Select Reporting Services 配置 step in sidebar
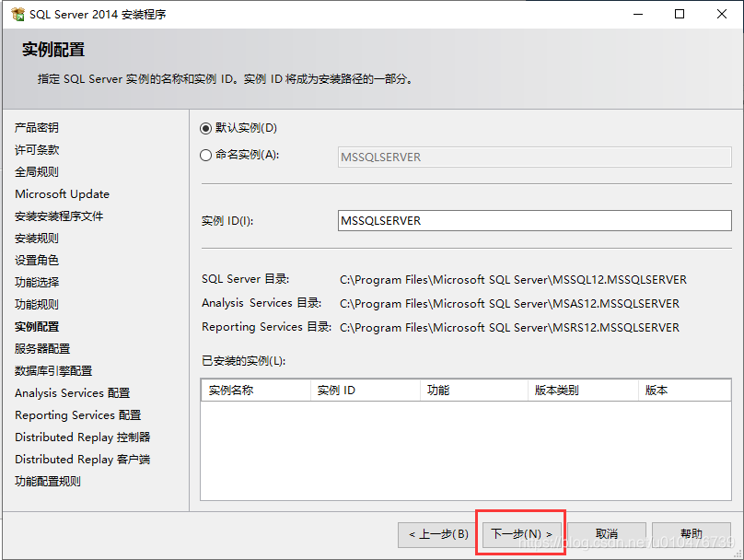The height and width of the screenshot is (560, 744). tap(78, 415)
